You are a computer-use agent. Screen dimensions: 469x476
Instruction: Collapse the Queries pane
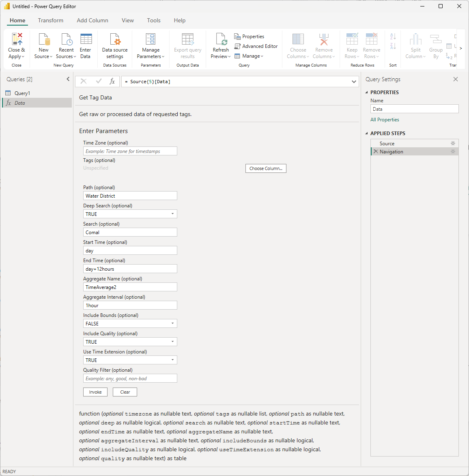[x=68, y=79]
